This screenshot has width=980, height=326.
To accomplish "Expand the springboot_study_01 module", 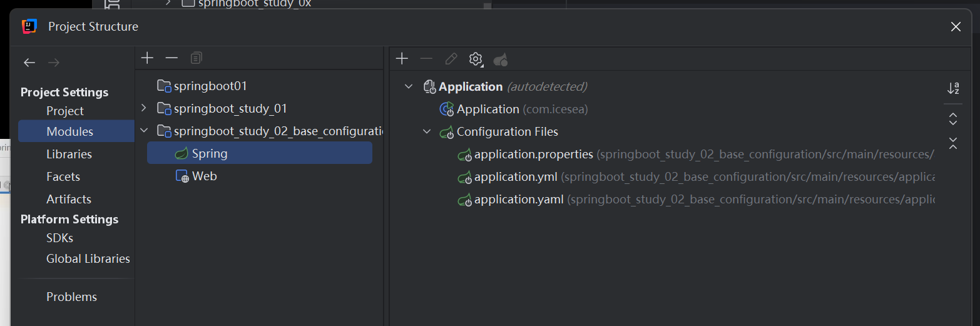I will (144, 108).
